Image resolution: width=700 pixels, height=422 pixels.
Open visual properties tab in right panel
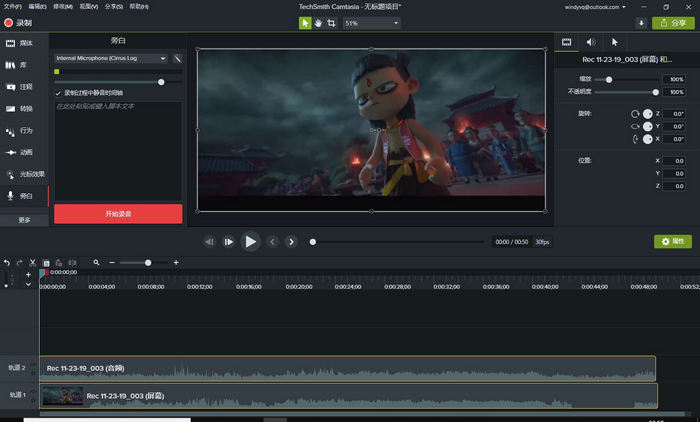567,42
